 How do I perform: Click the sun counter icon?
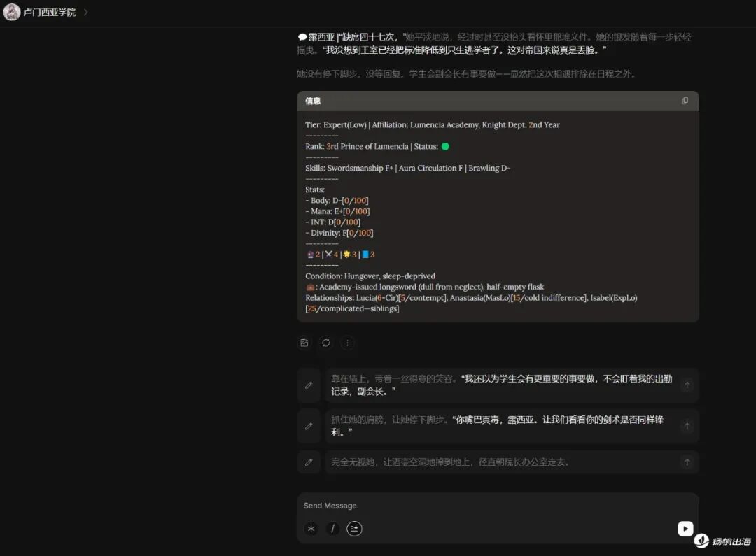pyautogui.click(x=346, y=255)
